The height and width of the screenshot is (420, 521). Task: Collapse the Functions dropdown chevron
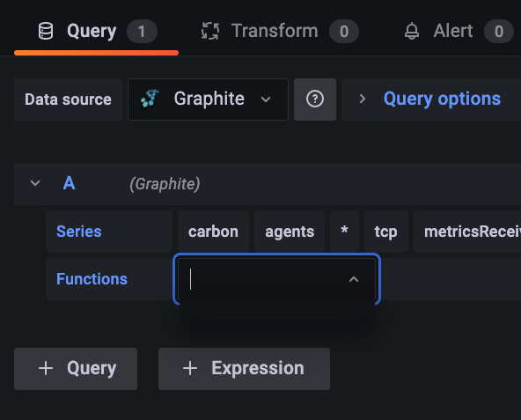354,279
